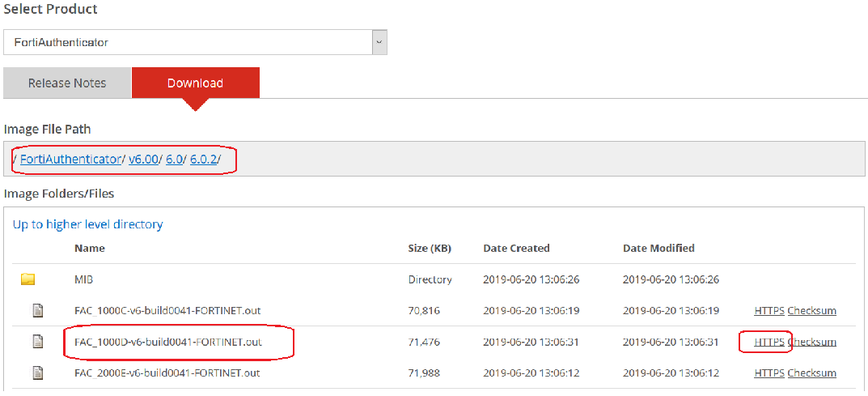
Task: Switch to the Release Notes tab
Action: [67, 83]
